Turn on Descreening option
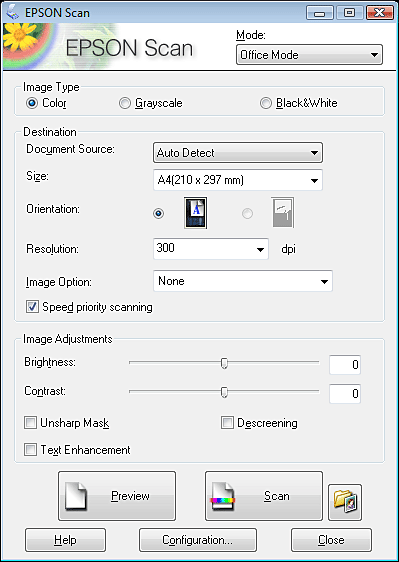399x562 pixels. [259, 423]
